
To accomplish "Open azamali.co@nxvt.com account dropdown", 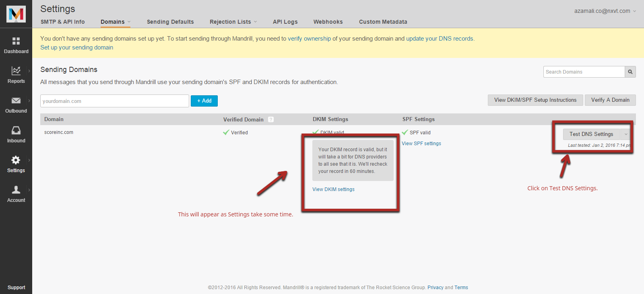I will tap(605, 11).
